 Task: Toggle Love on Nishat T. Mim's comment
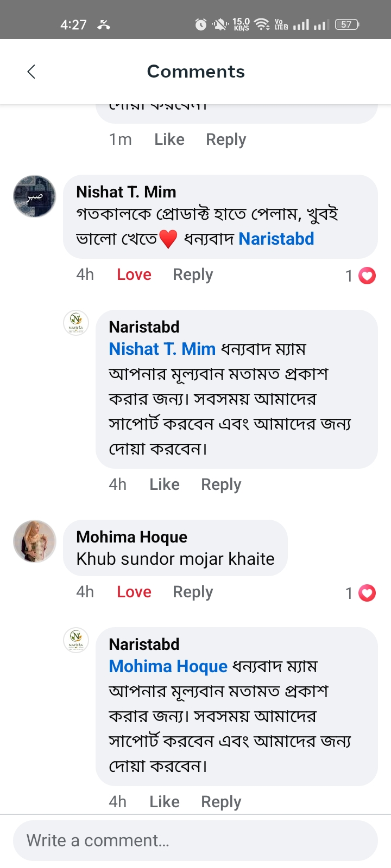pos(134,275)
